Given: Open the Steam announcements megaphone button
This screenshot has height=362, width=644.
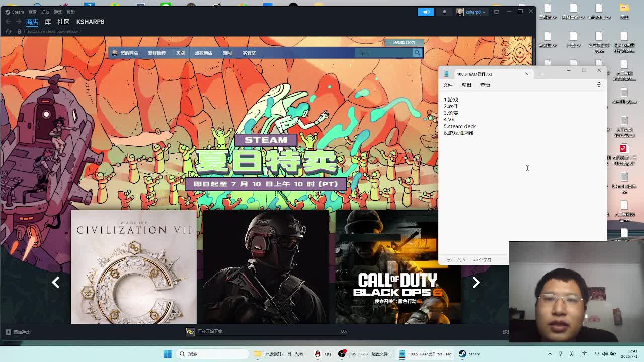Looking at the screenshot, I should tap(425, 12).
